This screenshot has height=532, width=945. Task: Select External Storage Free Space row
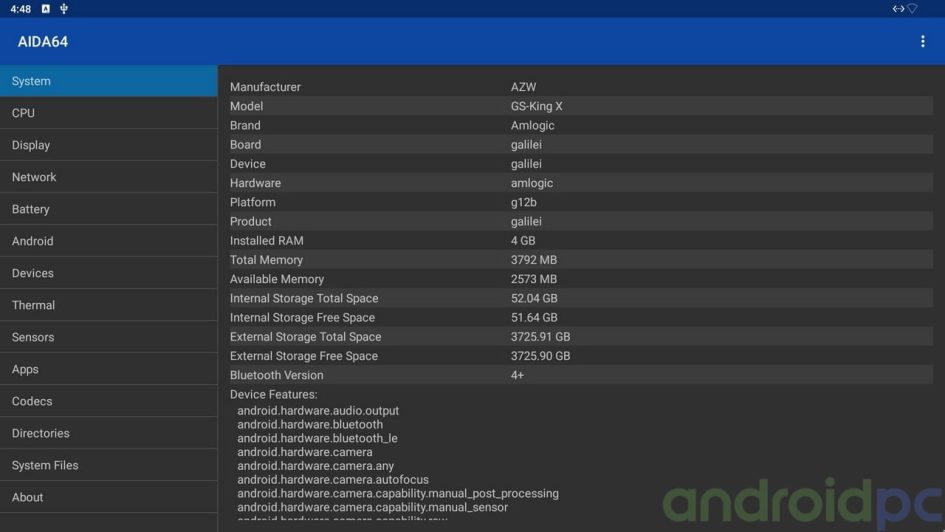coord(581,357)
